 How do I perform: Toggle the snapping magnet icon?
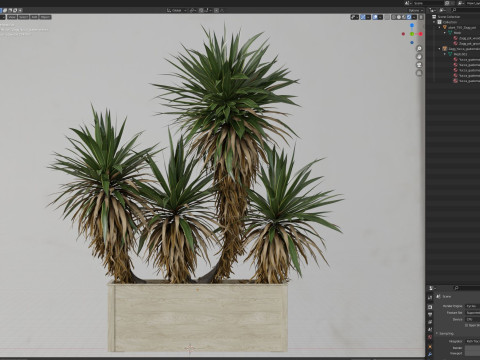click(x=201, y=10)
